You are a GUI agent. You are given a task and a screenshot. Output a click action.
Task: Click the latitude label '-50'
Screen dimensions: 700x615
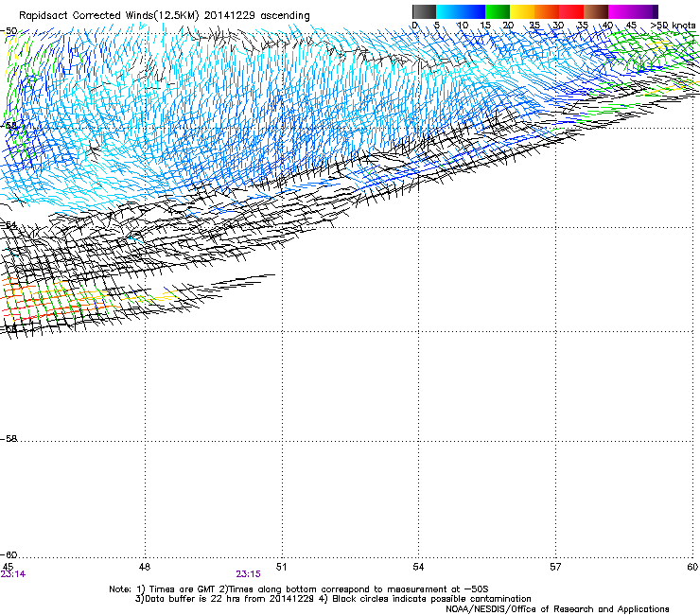click(x=9, y=31)
